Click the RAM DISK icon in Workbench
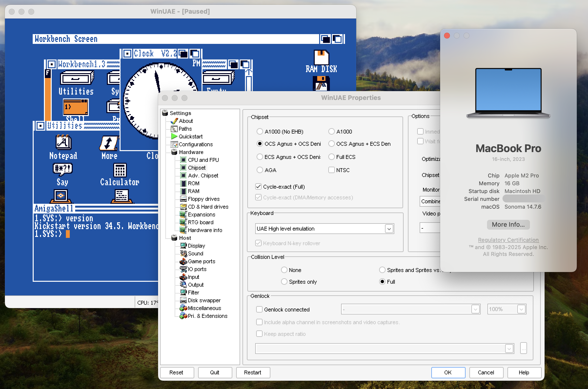The image size is (588, 389). (321, 61)
